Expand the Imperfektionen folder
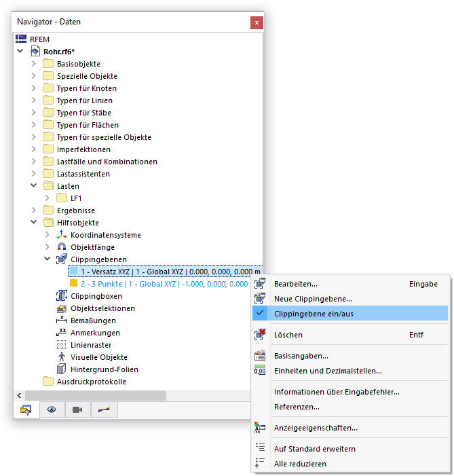The height and width of the screenshot is (476, 454). 34,149
